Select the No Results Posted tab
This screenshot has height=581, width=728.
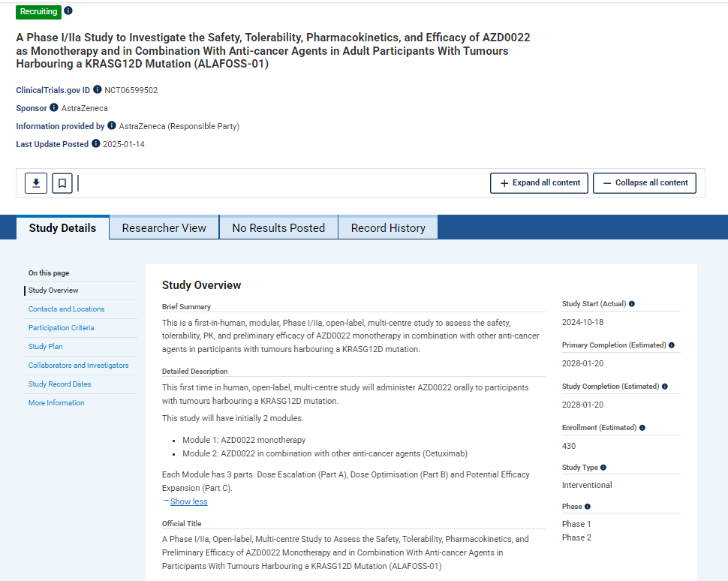(x=278, y=228)
